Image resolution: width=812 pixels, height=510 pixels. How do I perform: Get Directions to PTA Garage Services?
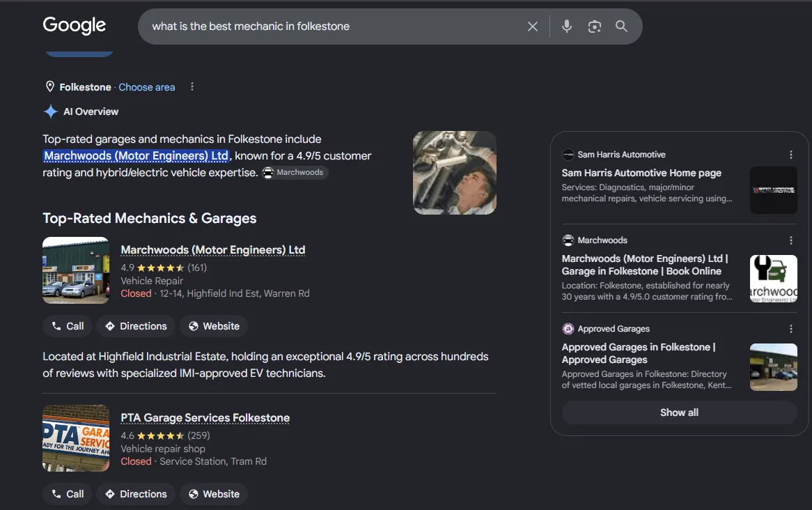(x=136, y=494)
